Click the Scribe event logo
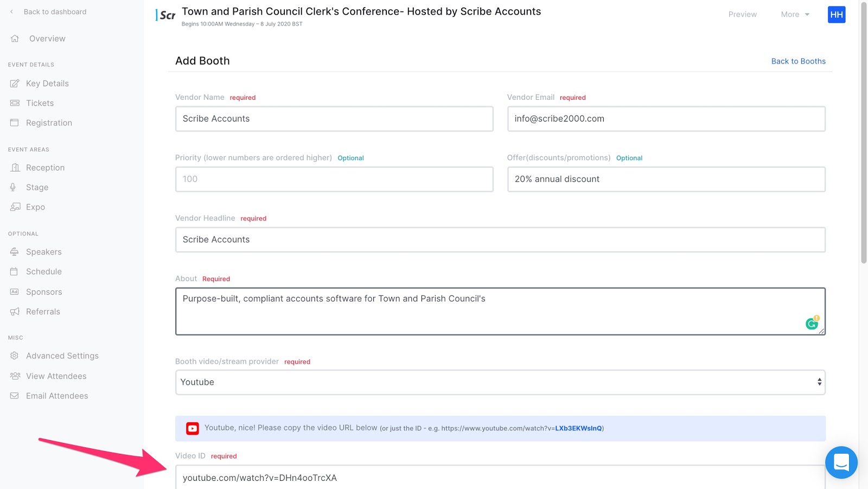This screenshot has height=489, width=868. [x=166, y=15]
